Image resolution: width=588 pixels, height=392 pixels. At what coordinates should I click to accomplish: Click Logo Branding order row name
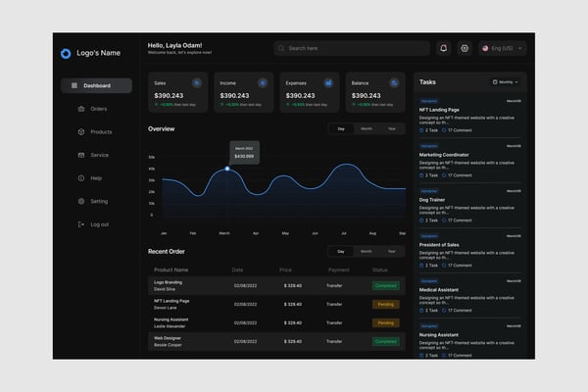(x=168, y=282)
